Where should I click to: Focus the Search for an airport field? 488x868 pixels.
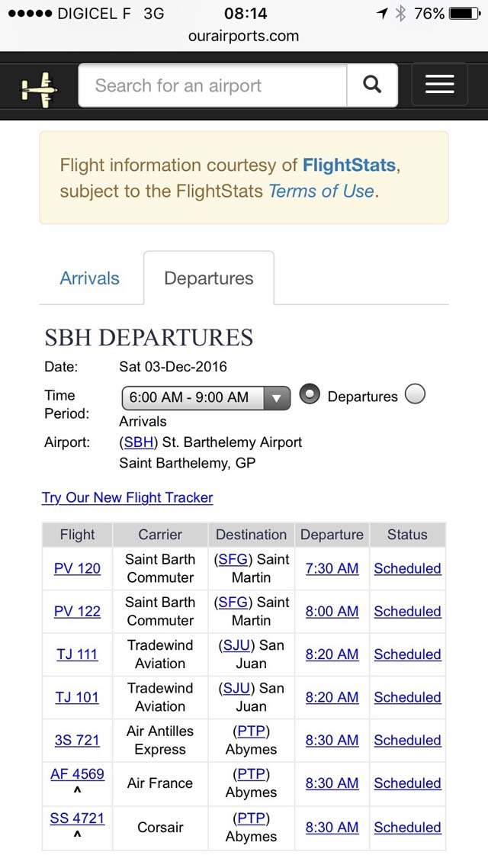213,85
